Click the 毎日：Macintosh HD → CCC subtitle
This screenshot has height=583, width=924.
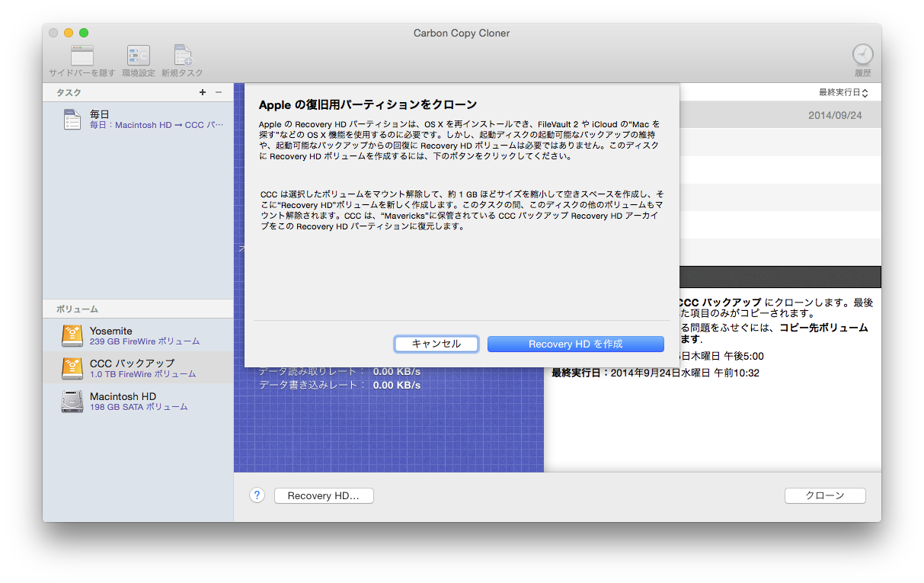pos(157,125)
